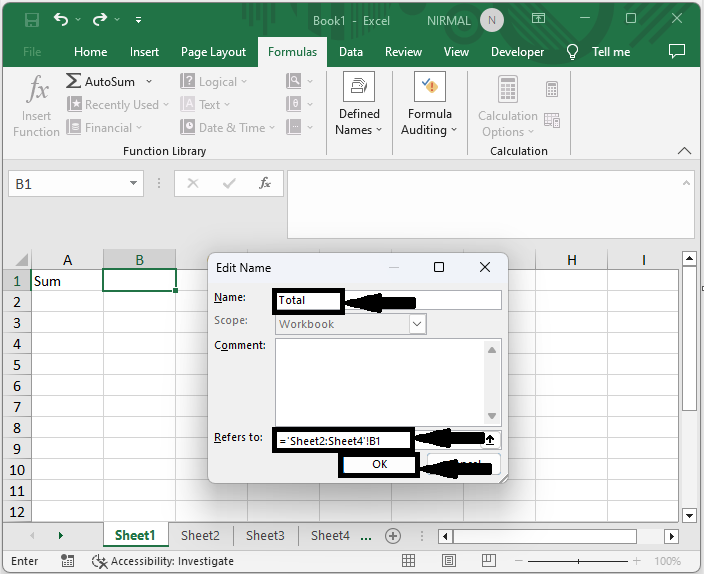Switch to the Insert tab

tap(144, 52)
